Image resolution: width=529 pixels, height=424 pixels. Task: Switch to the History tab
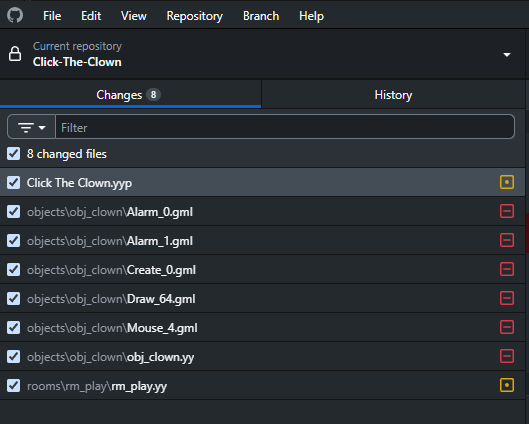click(x=393, y=95)
